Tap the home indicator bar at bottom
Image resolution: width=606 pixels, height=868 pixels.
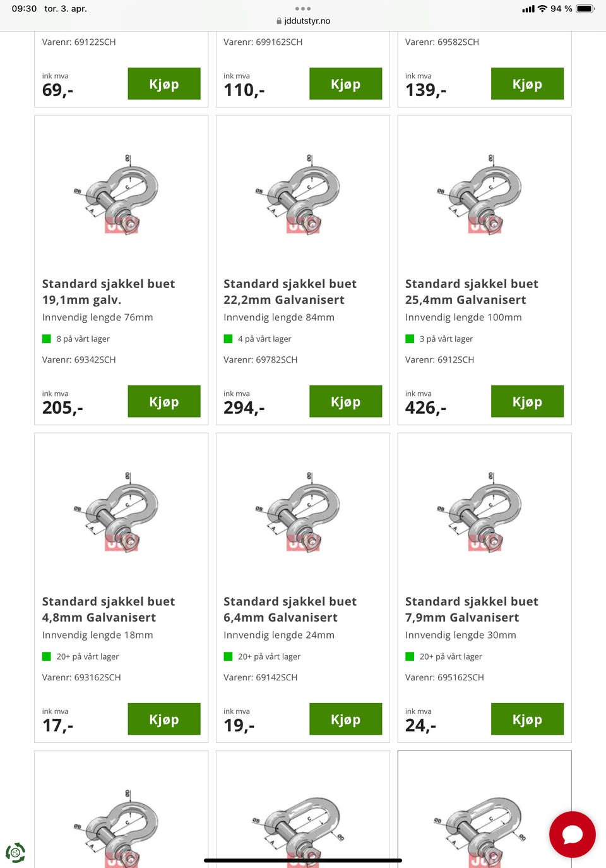(303, 860)
